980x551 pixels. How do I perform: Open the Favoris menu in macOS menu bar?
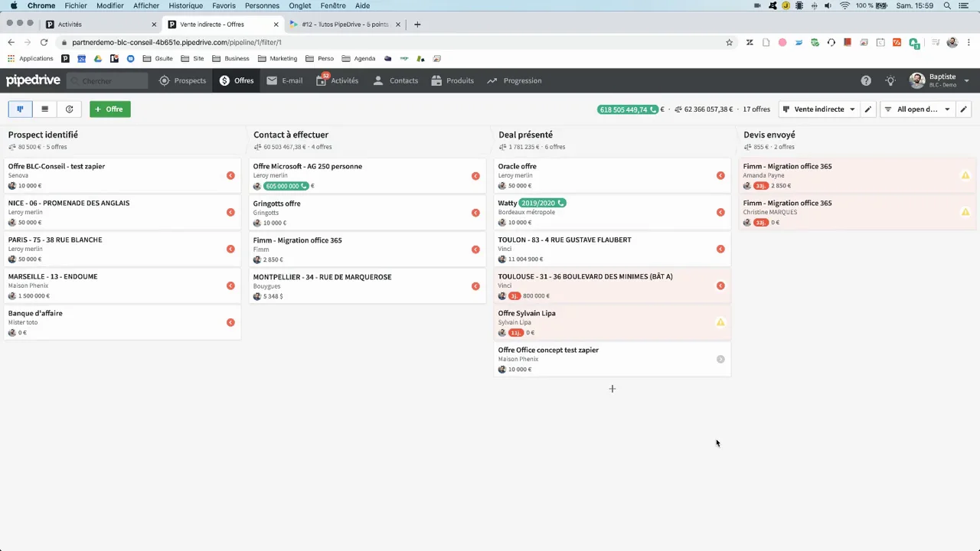pos(224,5)
